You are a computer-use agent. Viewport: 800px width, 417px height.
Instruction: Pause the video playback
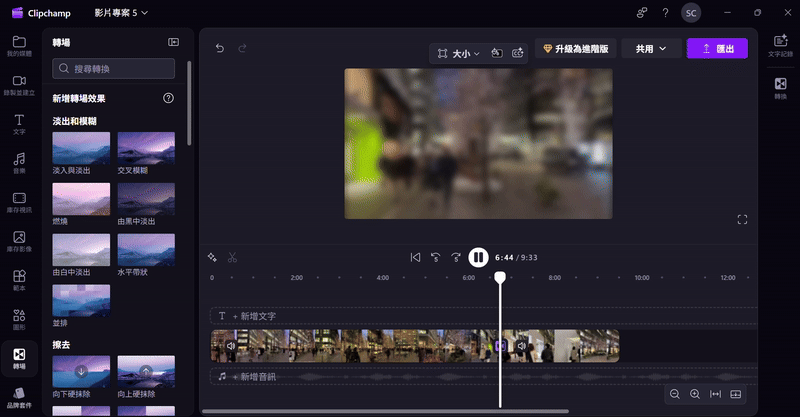(478, 257)
